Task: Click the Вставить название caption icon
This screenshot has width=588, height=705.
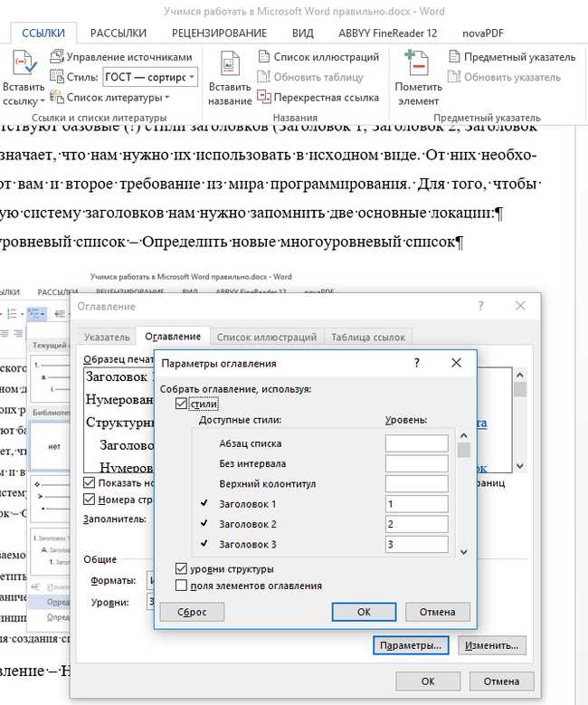Action: click(229, 64)
